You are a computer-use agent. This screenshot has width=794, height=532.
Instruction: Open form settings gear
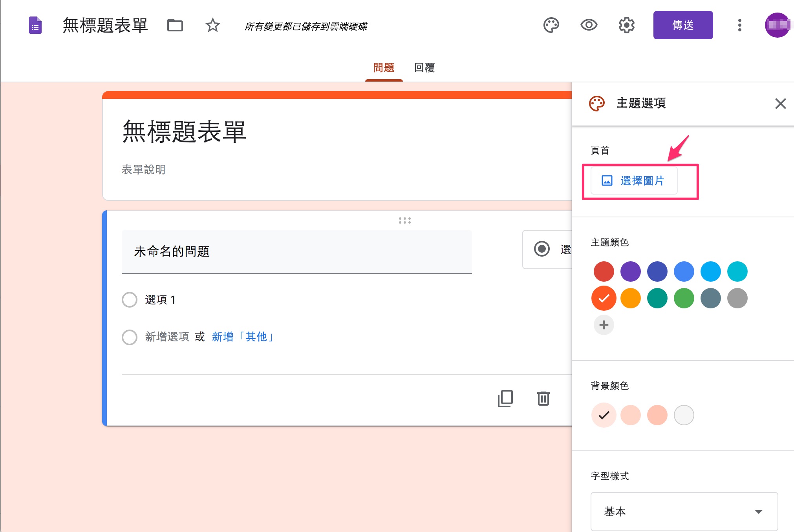626,25
